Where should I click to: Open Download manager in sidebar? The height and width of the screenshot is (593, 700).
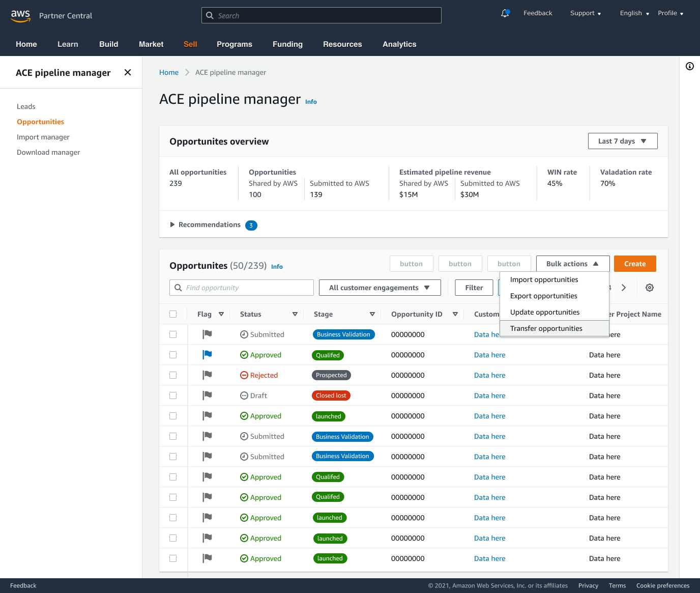48,152
